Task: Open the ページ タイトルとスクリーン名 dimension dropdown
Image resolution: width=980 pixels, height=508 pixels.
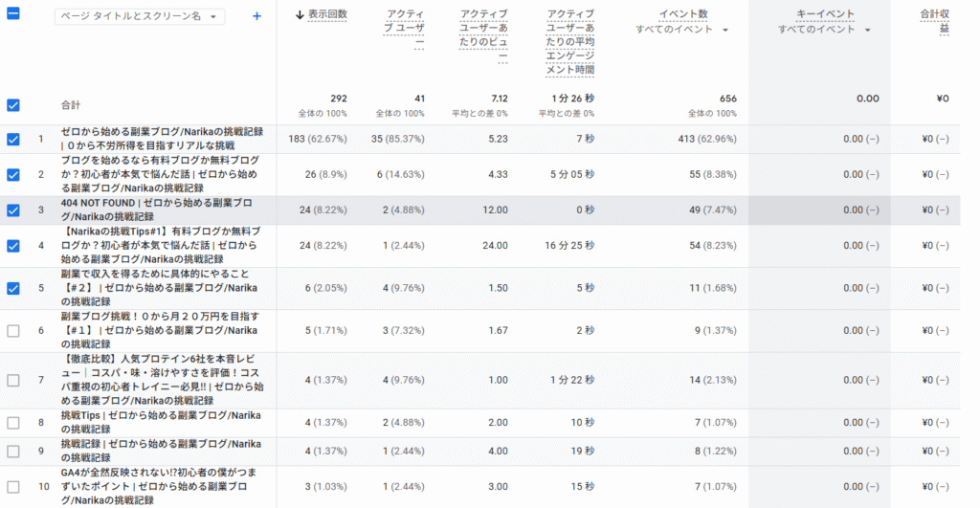Action: point(139,16)
